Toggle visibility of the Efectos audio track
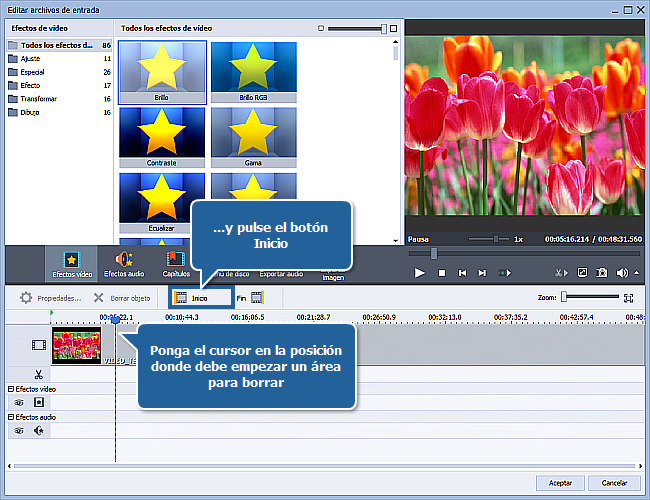The image size is (650, 500). pyautogui.click(x=19, y=431)
